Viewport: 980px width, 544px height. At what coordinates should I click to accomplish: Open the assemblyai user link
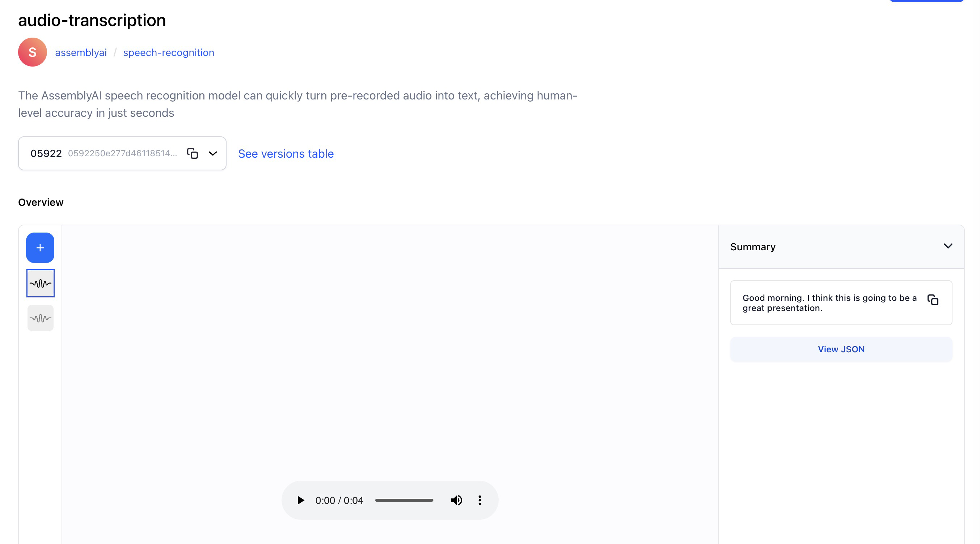(x=81, y=52)
